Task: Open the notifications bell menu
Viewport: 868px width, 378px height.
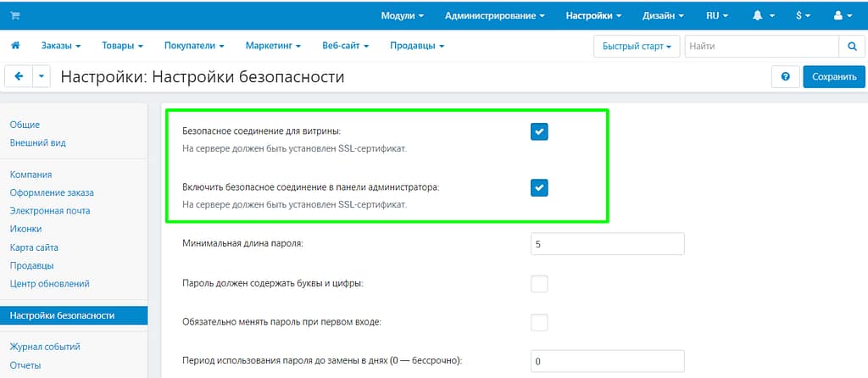Action: [763, 15]
